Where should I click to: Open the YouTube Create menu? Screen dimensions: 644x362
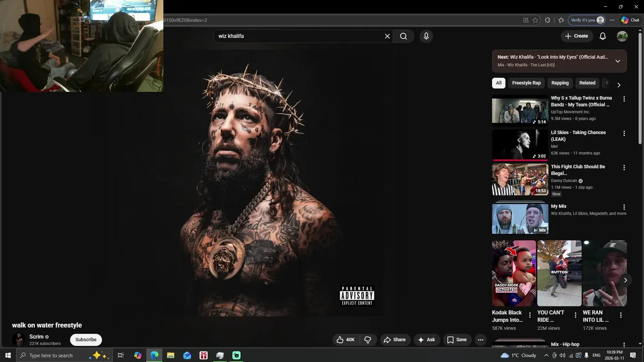(x=577, y=36)
